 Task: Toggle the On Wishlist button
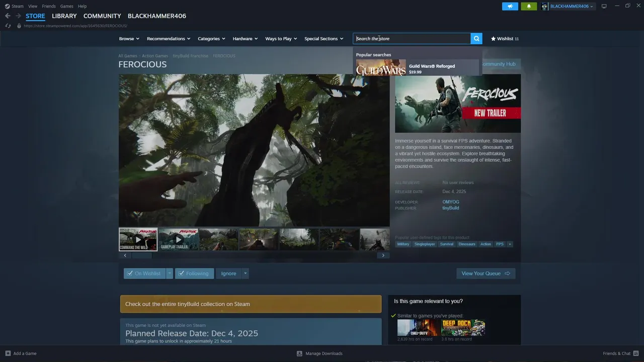144,274
